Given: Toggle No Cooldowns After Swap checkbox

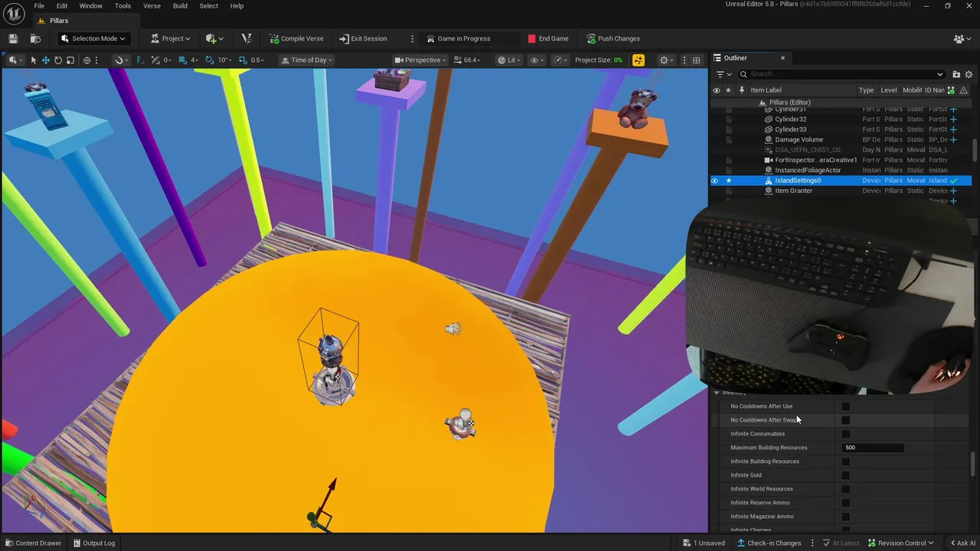Looking at the screenshot, I should click(x=845, y=420).
